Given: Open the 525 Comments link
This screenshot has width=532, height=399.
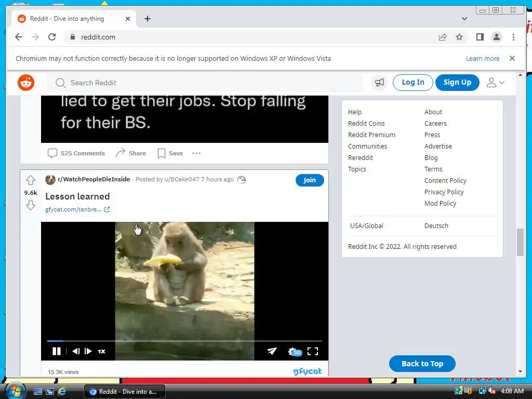Looking at the screenshot, I should pyautogui.click(x=76, y=153).
